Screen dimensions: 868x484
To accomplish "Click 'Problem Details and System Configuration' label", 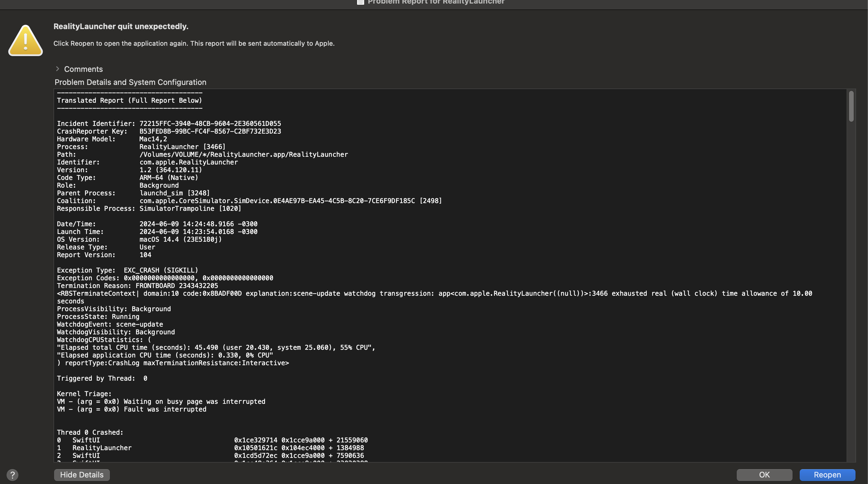I will click(x=130, y=82).
